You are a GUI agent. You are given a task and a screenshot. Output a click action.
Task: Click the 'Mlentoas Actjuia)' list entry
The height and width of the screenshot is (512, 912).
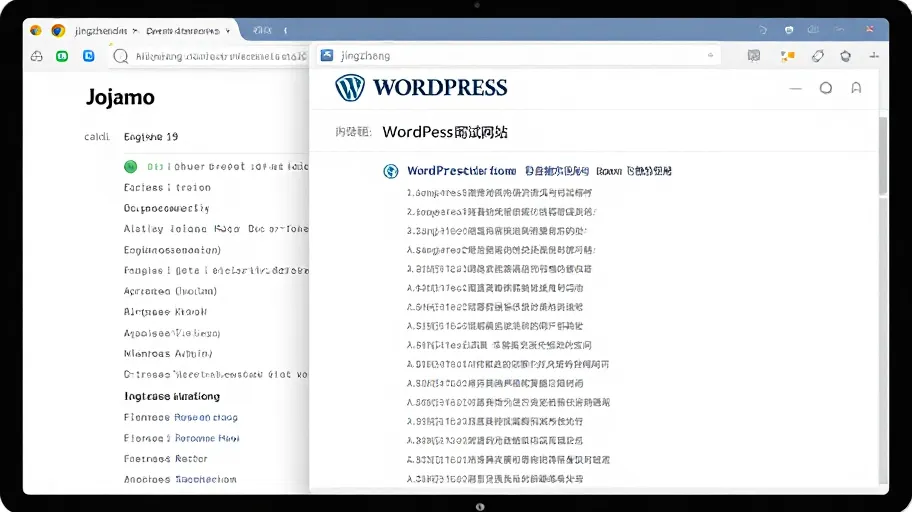coord(168,354)
